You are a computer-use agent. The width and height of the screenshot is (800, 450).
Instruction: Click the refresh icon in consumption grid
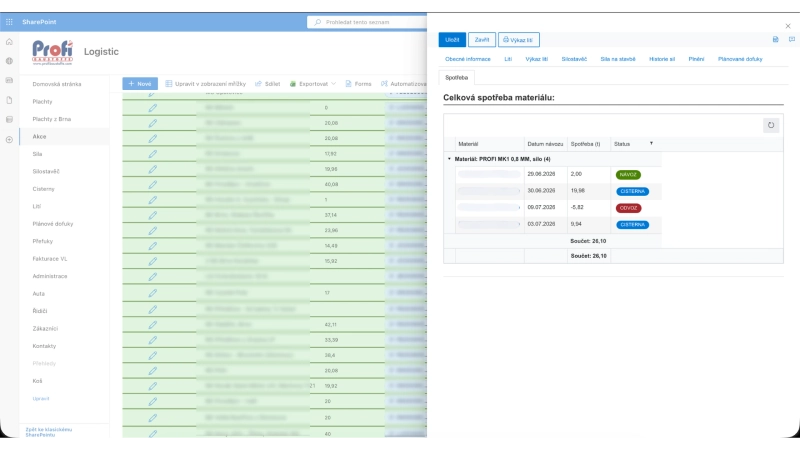(771, 125)
